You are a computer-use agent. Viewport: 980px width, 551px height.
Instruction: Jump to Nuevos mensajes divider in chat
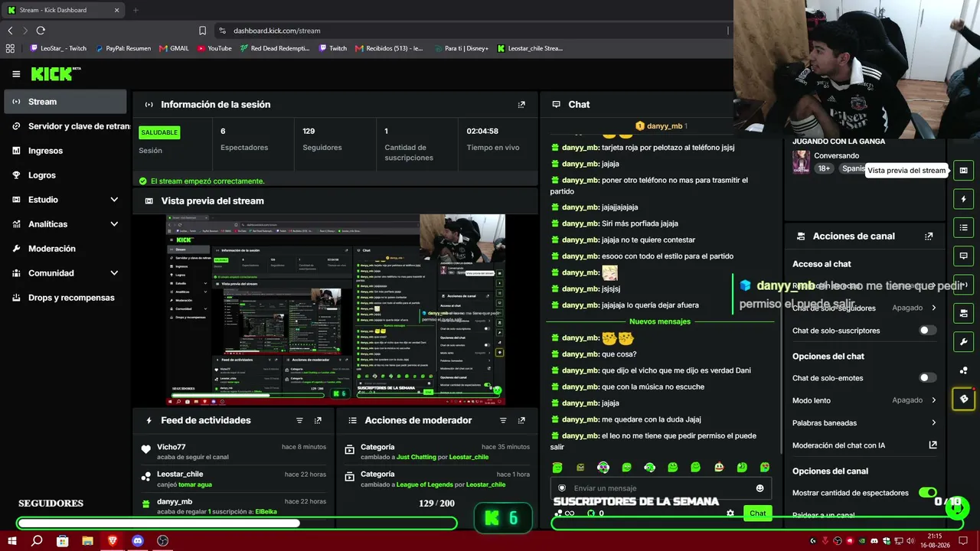click(660, 322)
